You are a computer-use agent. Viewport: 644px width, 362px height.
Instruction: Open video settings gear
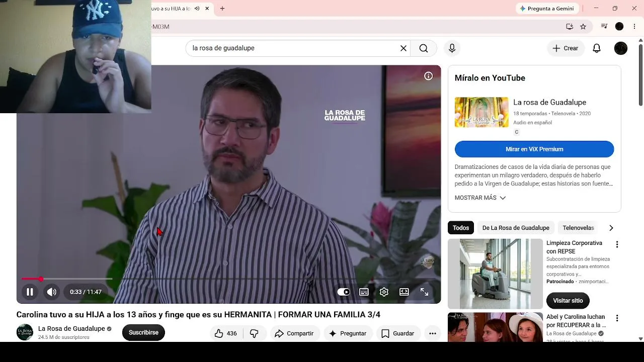pos(384,292)
